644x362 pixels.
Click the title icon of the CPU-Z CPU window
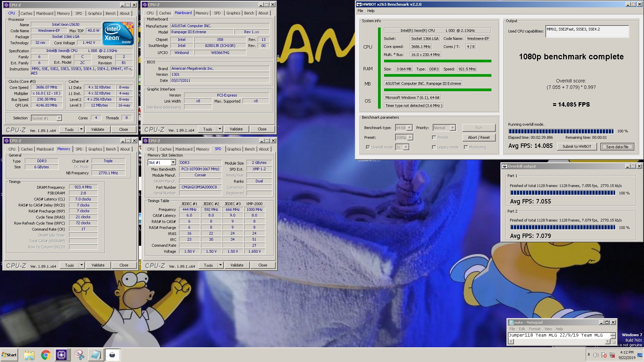click(6, 5)
